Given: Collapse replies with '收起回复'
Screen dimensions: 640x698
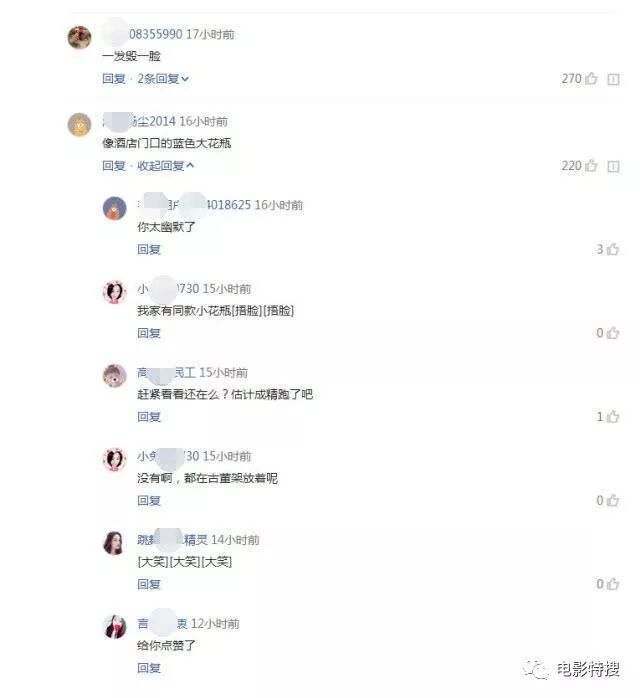Looking at the screenshot, I should pyautogui.click(x=166, y=166).
